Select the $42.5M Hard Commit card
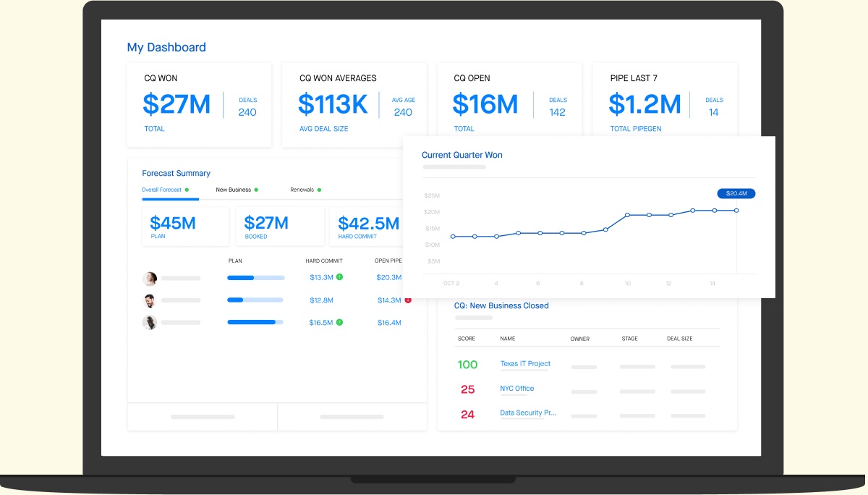The image size is (868, 495). click(367, 227)
